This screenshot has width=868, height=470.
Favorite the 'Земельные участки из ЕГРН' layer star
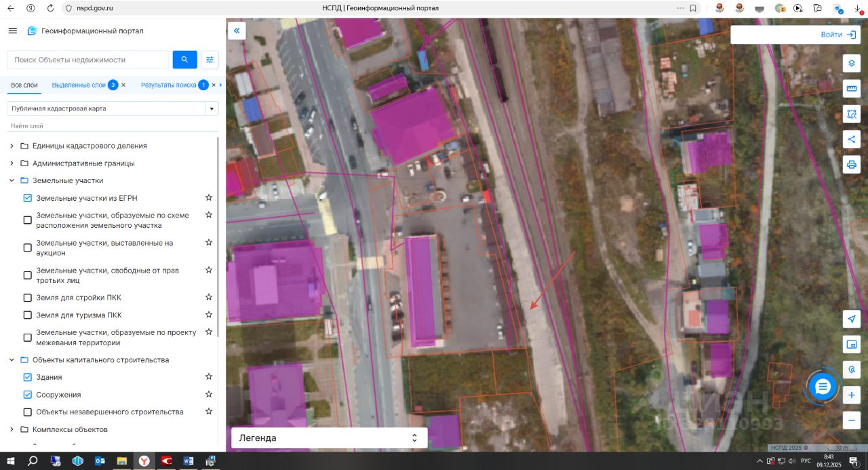click(209, 197)
